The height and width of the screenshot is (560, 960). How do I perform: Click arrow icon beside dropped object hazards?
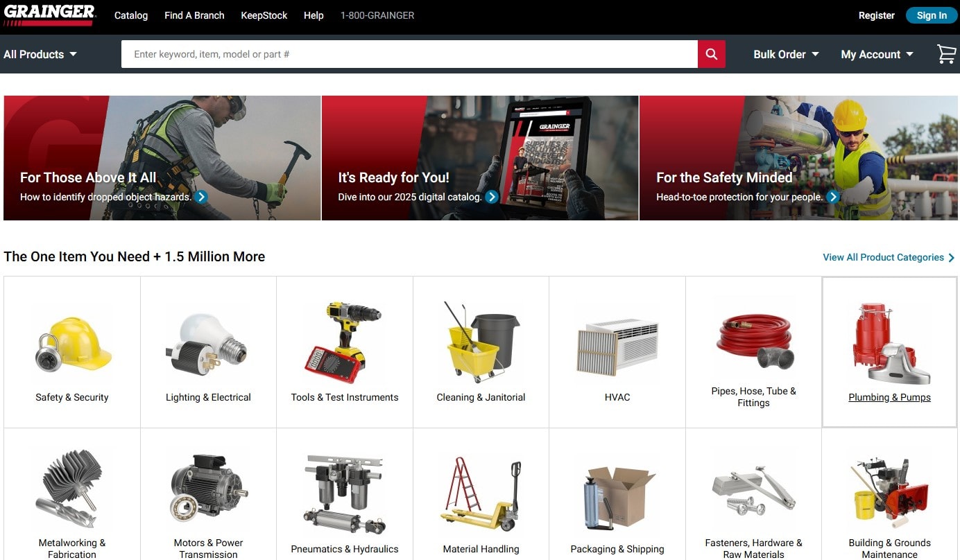[x=201, y=197]
